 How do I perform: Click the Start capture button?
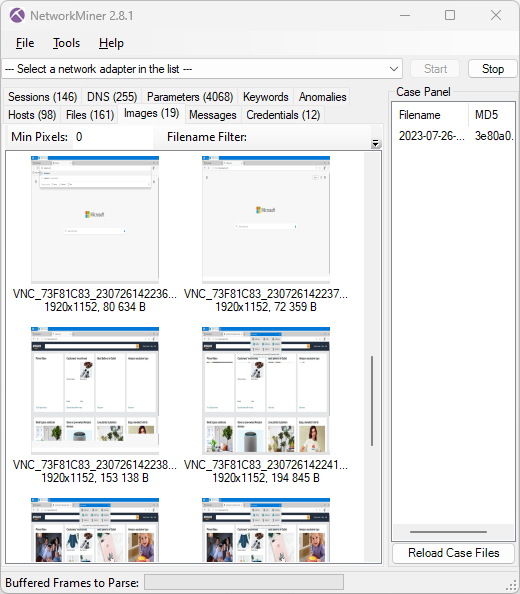[x=436, y=69]
